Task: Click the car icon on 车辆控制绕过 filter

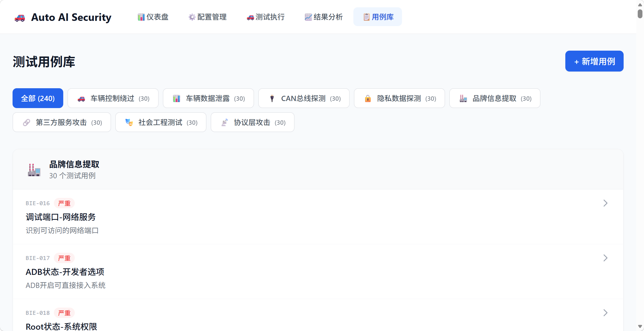Action: [81, 99]
